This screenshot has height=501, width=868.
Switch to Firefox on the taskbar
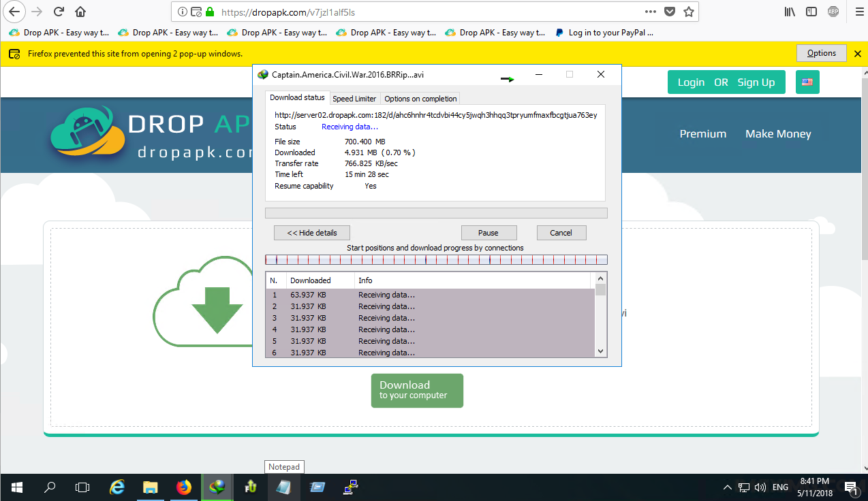[184, 487]
